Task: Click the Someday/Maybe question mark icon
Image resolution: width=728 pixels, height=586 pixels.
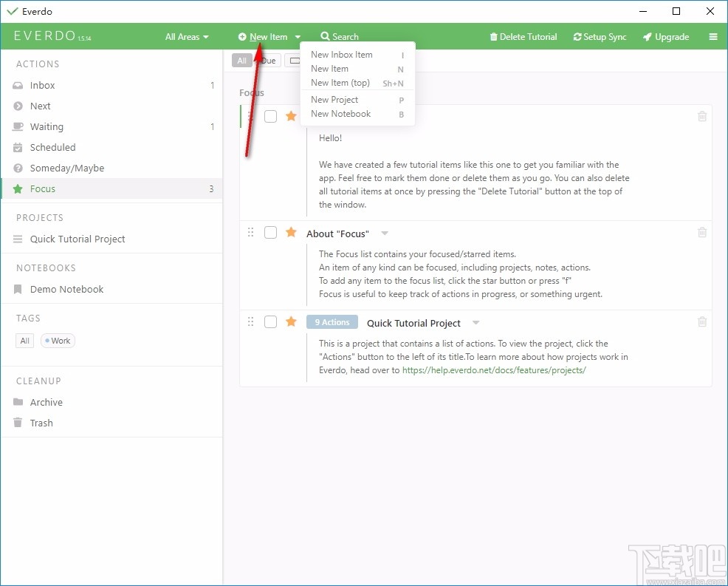Action: [18, 168]
